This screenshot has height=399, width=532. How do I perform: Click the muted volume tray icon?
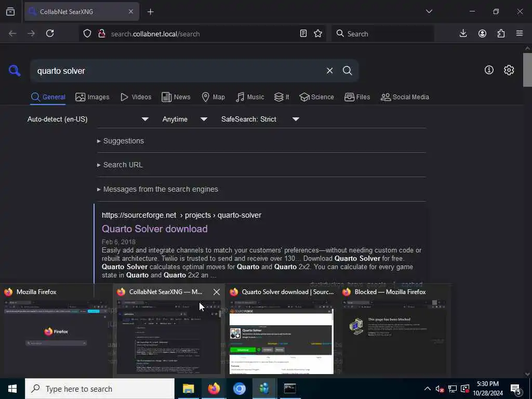click(x=440, y=389)
